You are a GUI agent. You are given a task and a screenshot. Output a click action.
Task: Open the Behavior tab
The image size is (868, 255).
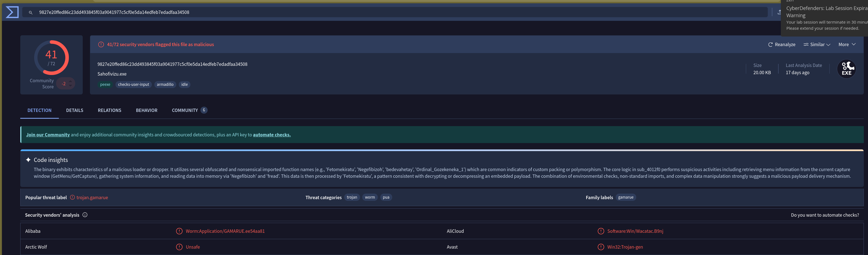146,110
